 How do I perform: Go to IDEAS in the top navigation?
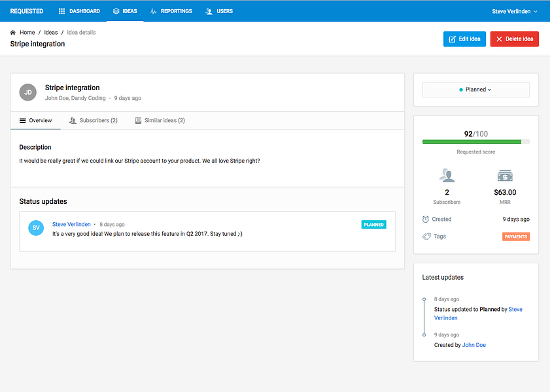coord(125,11)
